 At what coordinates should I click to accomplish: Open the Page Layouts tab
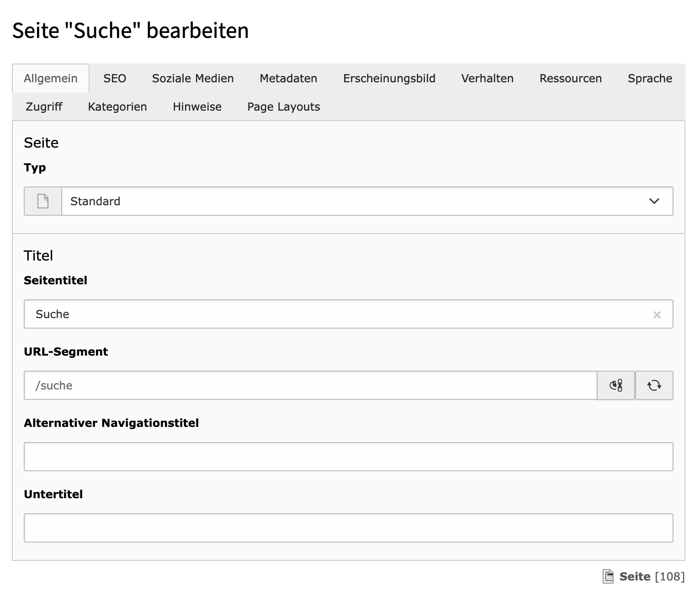(284, 107)
